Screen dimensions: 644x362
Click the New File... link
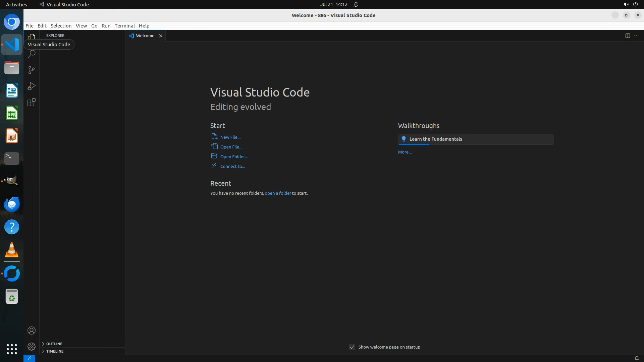(230, 137)
